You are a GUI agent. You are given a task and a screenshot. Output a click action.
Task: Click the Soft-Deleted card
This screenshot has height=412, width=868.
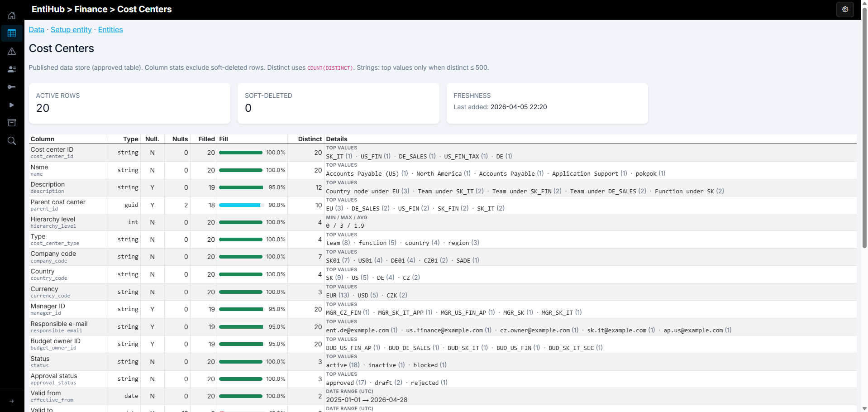[x=339, y=103]
